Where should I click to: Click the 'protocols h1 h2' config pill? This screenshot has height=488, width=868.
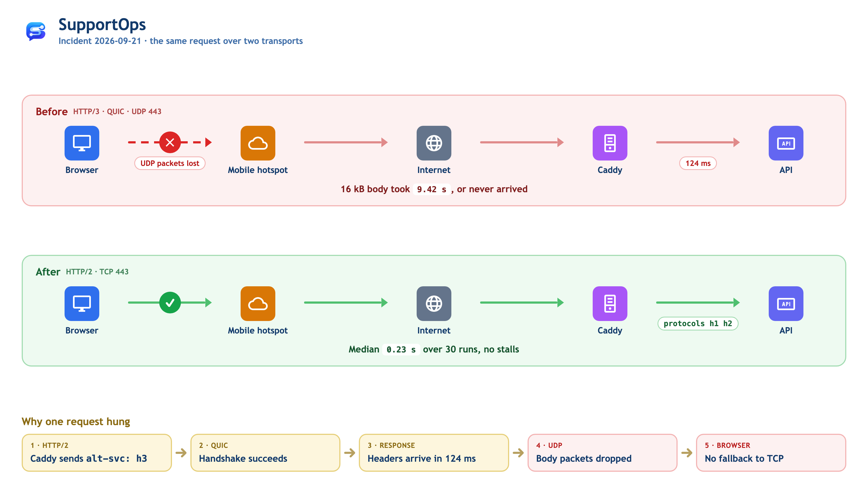698,324
